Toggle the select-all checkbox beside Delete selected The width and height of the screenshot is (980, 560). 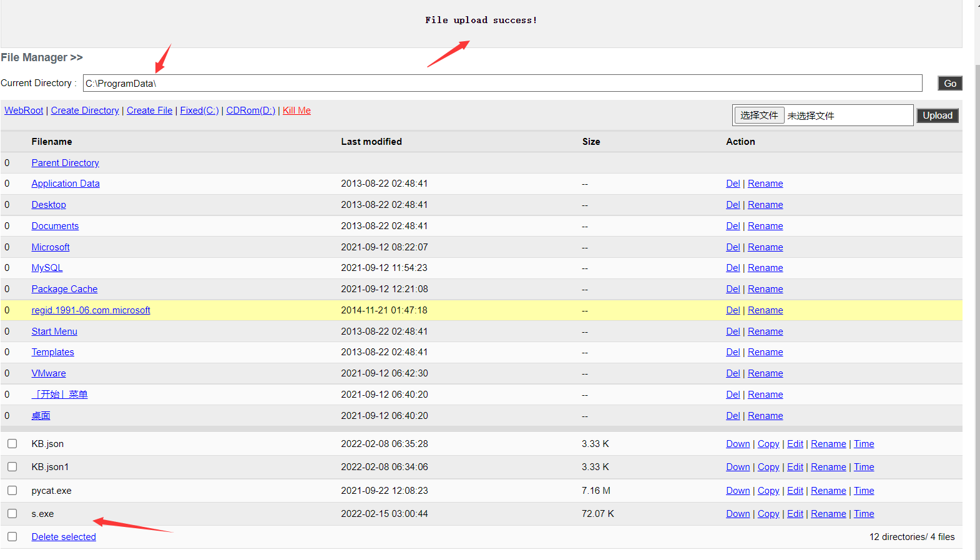[x=12, y=536]
